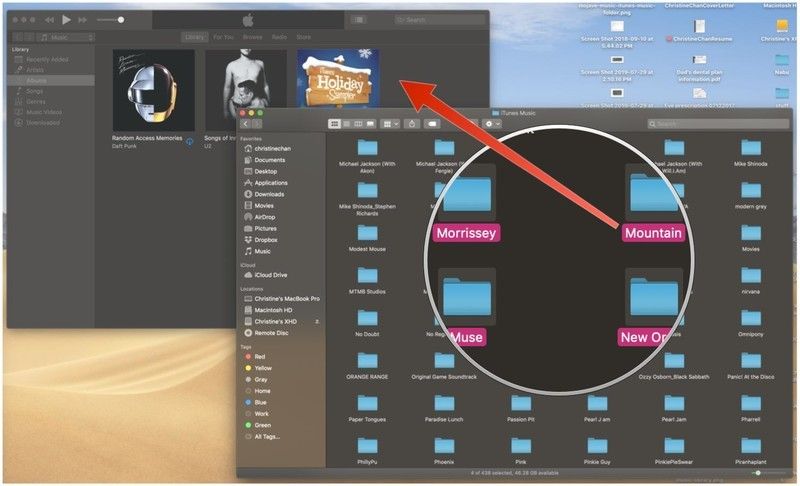
Task: Open the Random Access Memories album
Action: pyautogui.click(x=151, y=90)
